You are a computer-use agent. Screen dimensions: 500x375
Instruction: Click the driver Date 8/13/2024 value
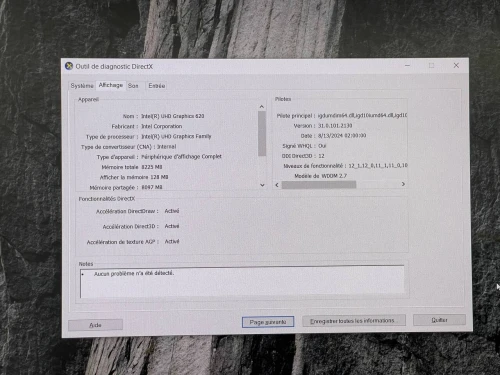(342, 136)
